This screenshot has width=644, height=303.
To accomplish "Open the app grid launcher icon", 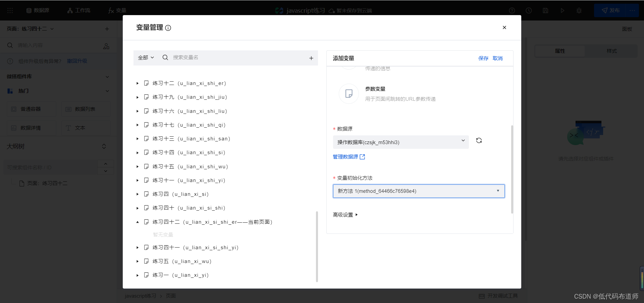I will coord(10,10).
